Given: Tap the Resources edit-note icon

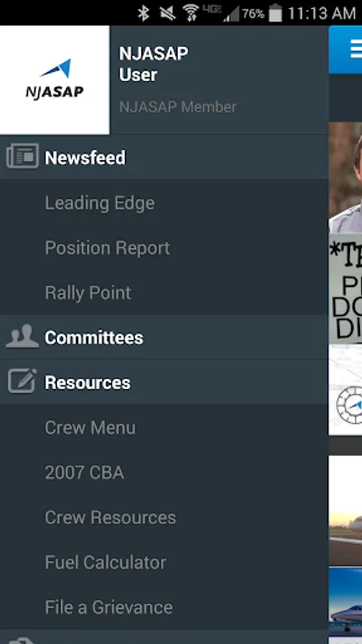Looking at the screenshot, I should pyautogui.click(x=22, y=381).
